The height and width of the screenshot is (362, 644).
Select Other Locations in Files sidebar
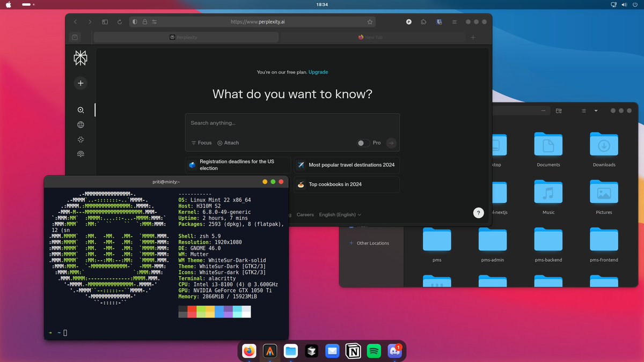click(369, 243)
